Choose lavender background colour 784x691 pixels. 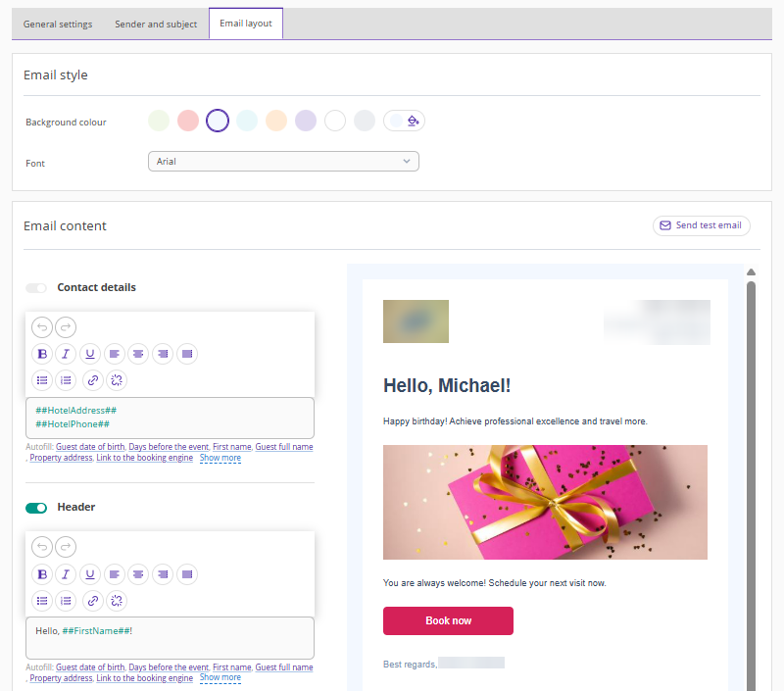(x=306, y=121)
